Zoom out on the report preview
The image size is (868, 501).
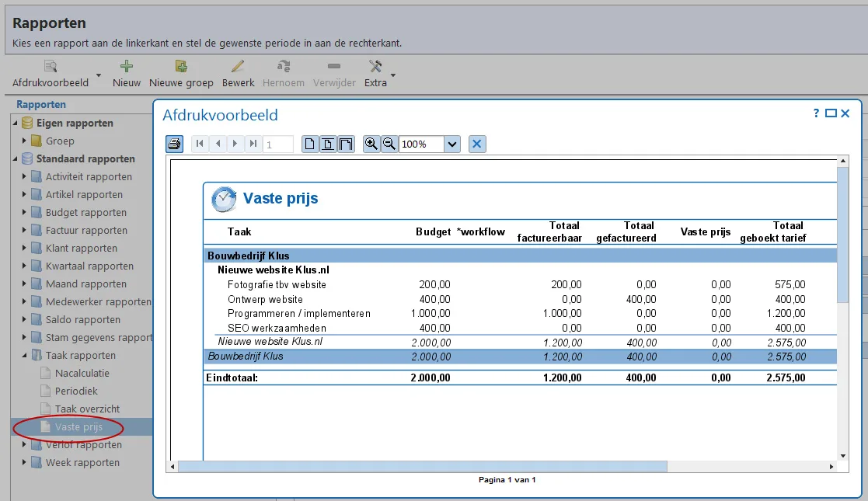389,144
